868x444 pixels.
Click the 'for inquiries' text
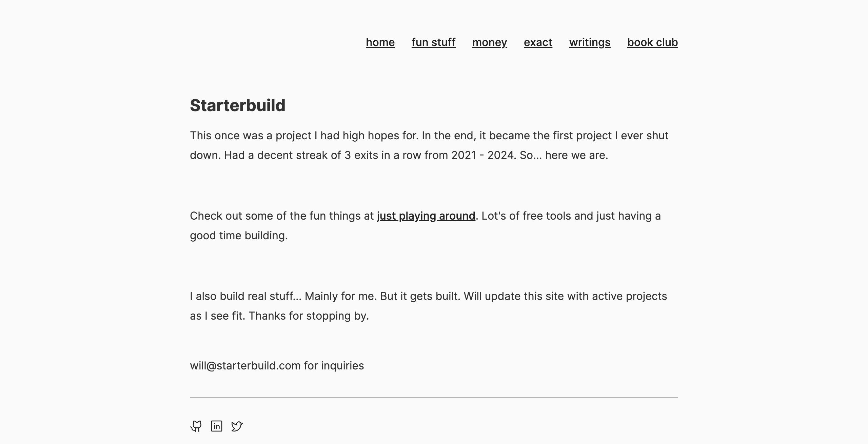[x=334, y=366]
